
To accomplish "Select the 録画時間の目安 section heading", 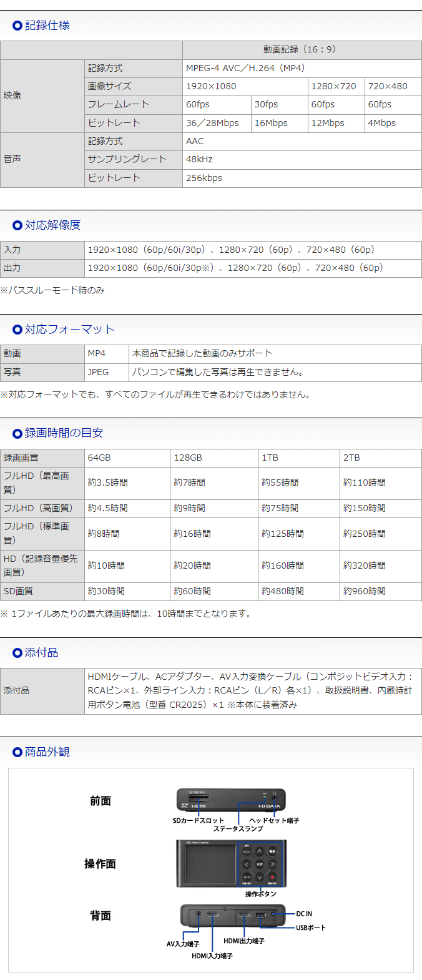I will point(64,433).
